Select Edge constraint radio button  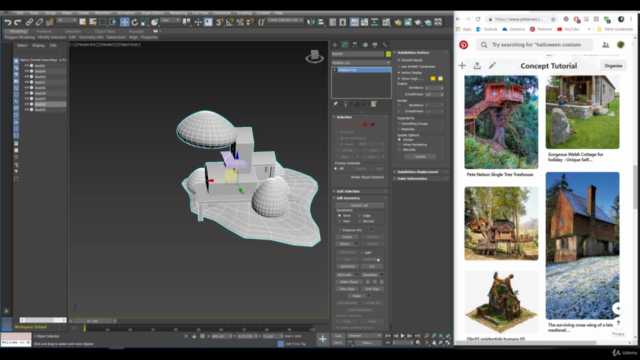(360, 215)
